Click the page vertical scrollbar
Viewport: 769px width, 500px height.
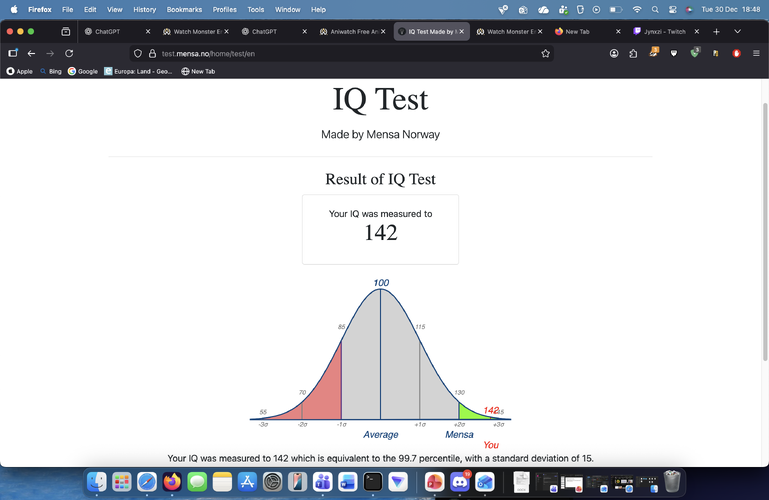765,232
